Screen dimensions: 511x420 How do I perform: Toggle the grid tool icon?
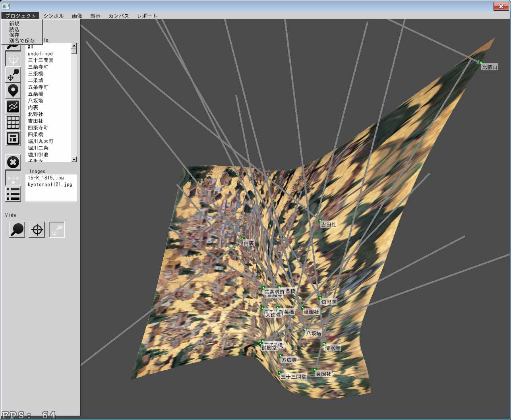(x=13, y=122)
